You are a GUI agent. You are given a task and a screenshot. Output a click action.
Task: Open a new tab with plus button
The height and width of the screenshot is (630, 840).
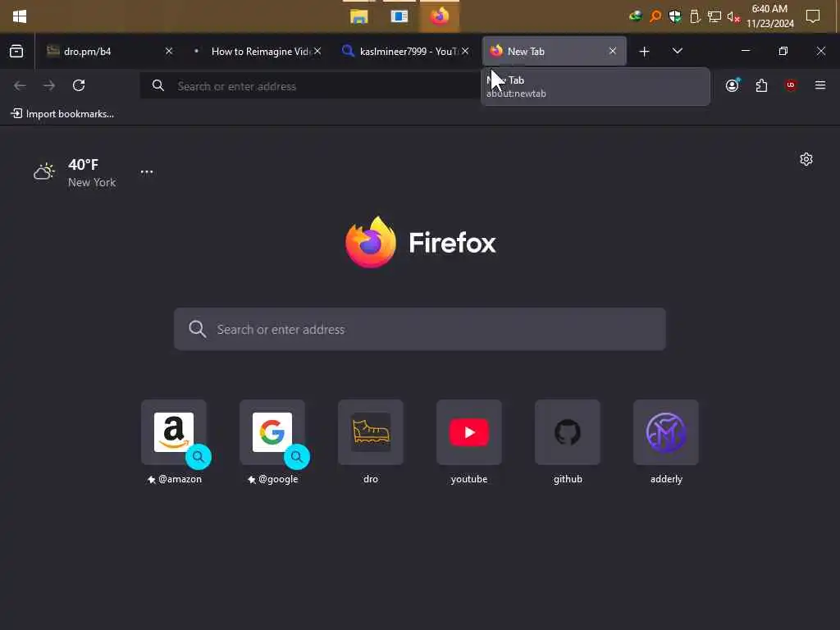click(x=645, y=52)
